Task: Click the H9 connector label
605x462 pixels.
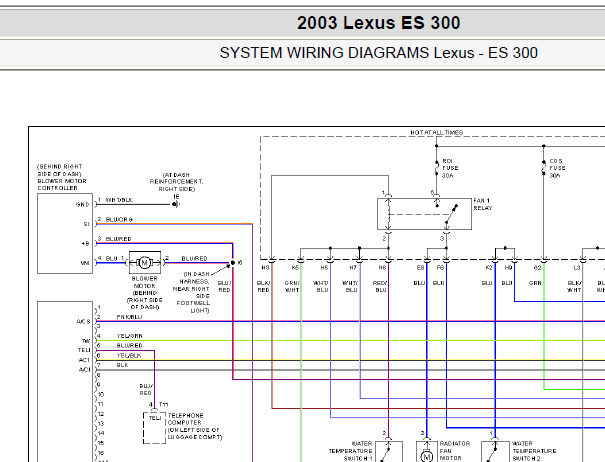Action: point(508,267)
